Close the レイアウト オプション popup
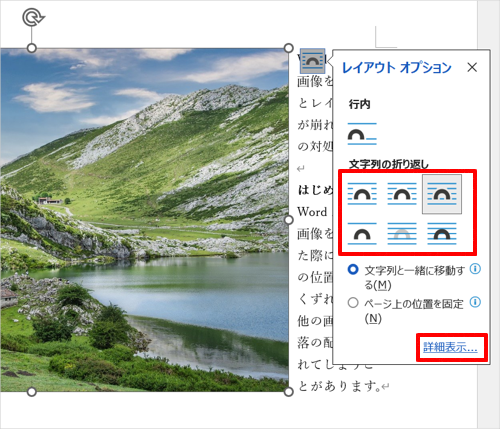The height and width of the screenshot is (429, 500). pos(472,67)
